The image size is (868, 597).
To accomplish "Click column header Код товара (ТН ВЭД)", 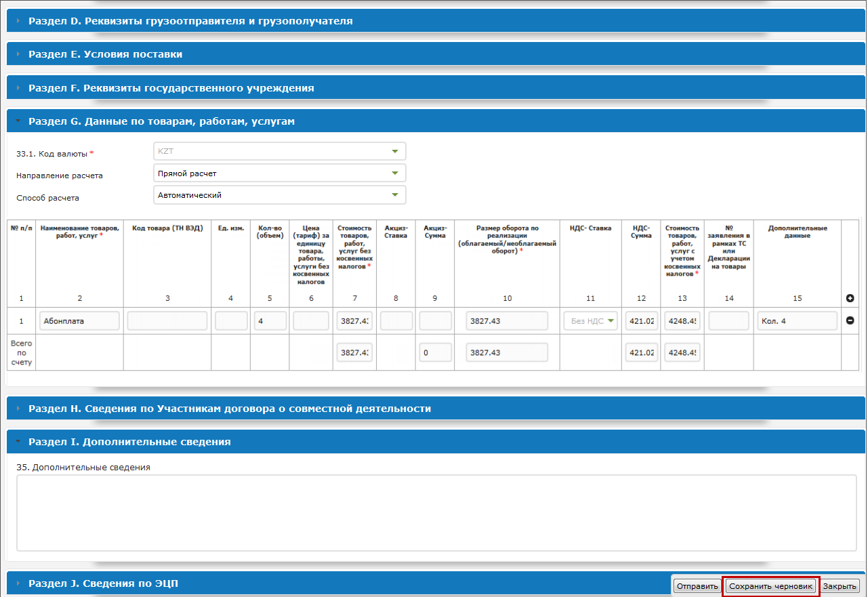I will click(167, 228).
